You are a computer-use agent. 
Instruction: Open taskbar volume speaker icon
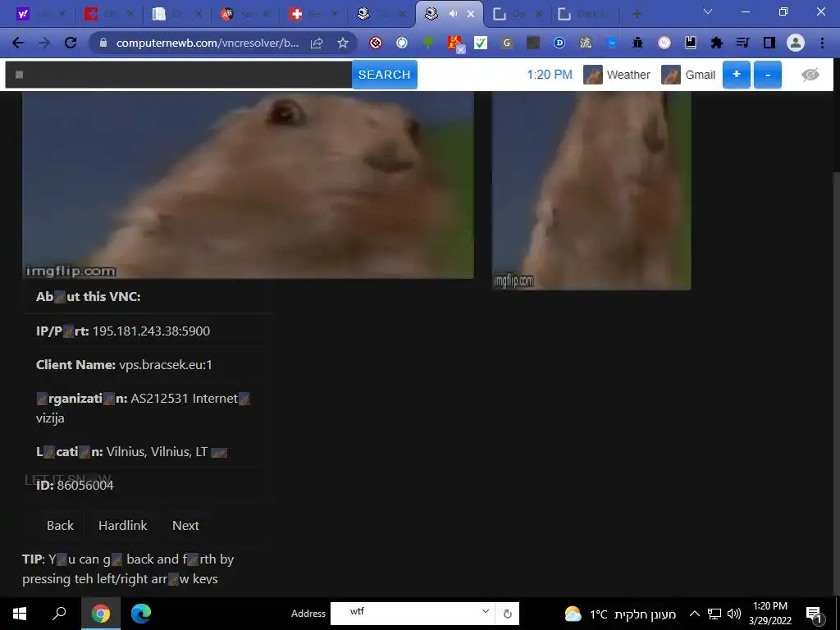coord(734,614)
